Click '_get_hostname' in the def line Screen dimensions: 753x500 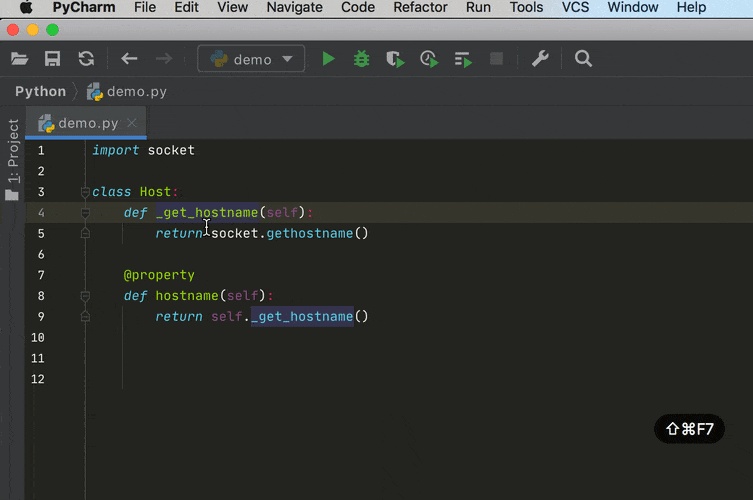click(x=207, y=213)
